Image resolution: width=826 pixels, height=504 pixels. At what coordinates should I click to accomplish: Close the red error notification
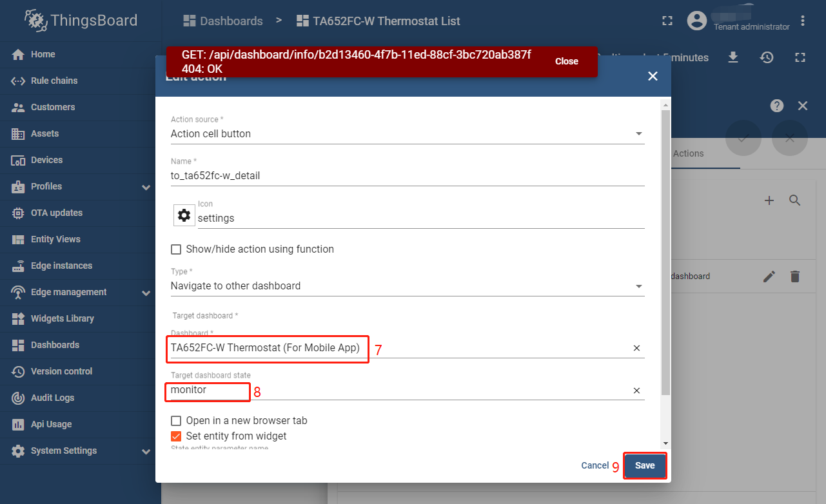tap(567, 61)
